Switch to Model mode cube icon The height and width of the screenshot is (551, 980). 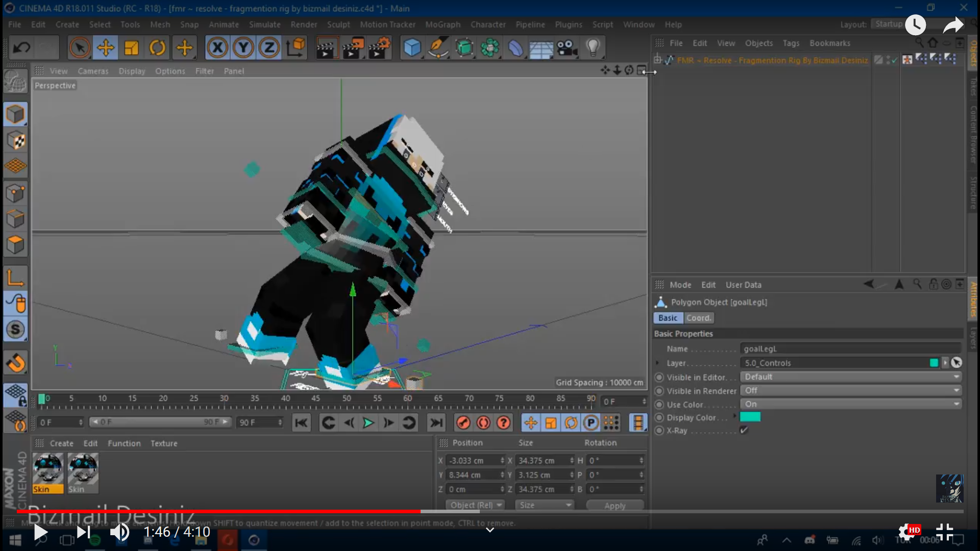(15, 114)
